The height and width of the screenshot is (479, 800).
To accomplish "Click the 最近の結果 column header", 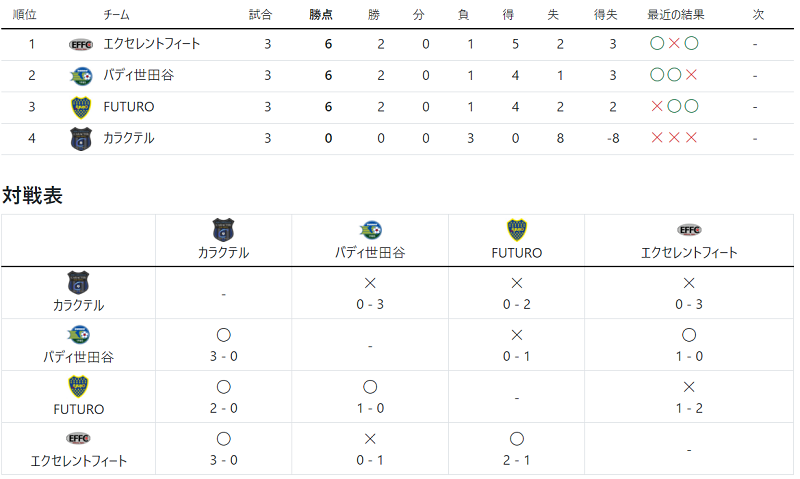I will [676, 15].
